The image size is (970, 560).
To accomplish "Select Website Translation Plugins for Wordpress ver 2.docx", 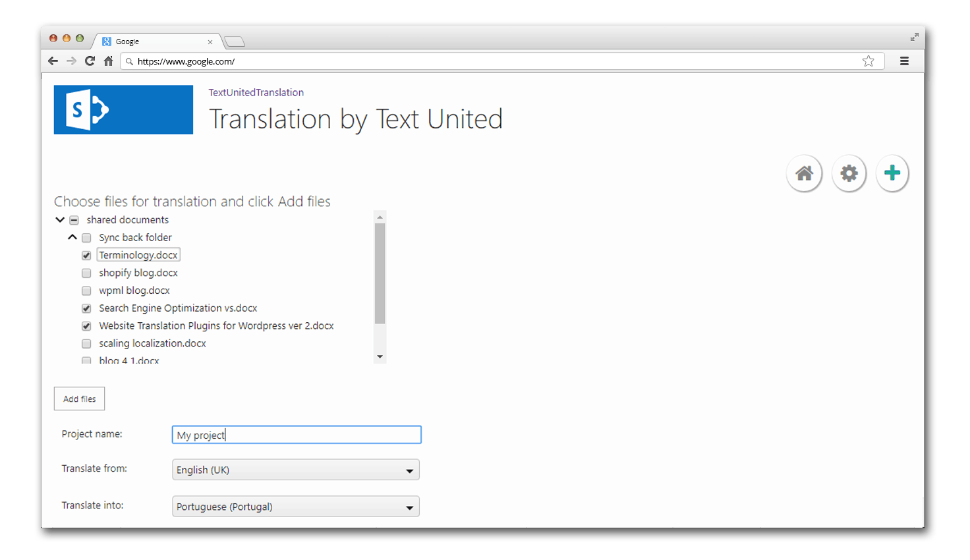I will click(x=216, y=326).
